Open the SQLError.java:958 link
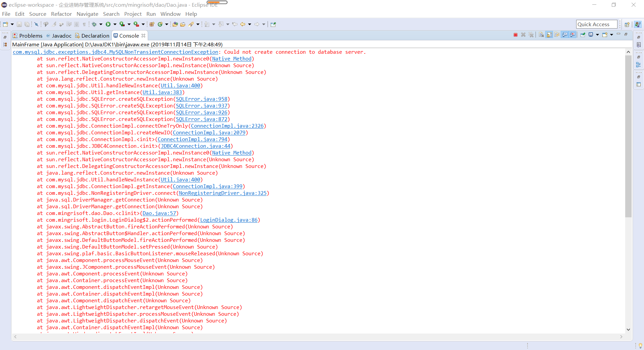644x350 pixels. tap(201, 99)
